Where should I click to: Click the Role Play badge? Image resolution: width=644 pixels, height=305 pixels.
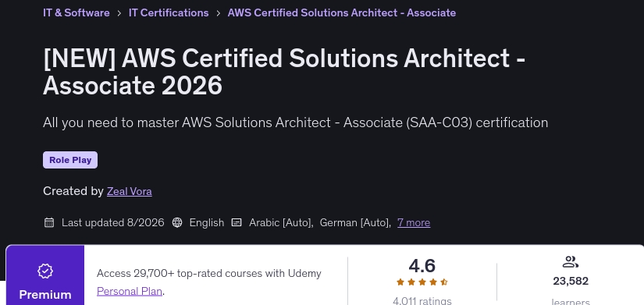coord(70,160)
